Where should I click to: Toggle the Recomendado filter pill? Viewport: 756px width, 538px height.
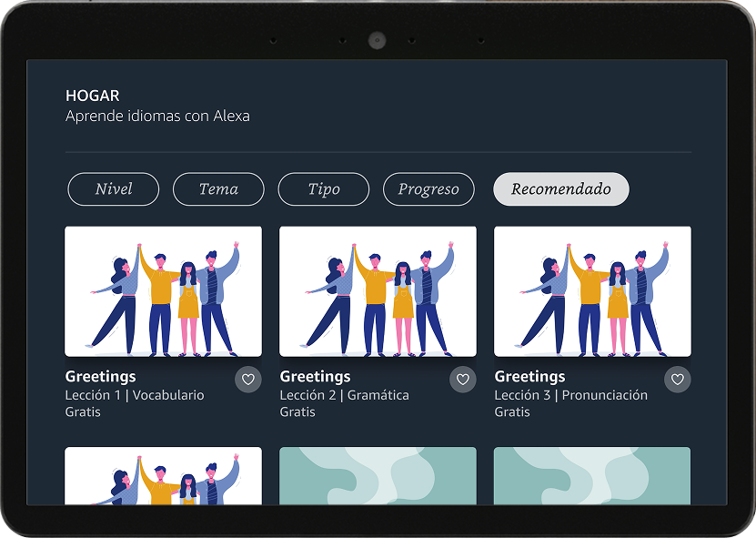click(x=561, y=189)
